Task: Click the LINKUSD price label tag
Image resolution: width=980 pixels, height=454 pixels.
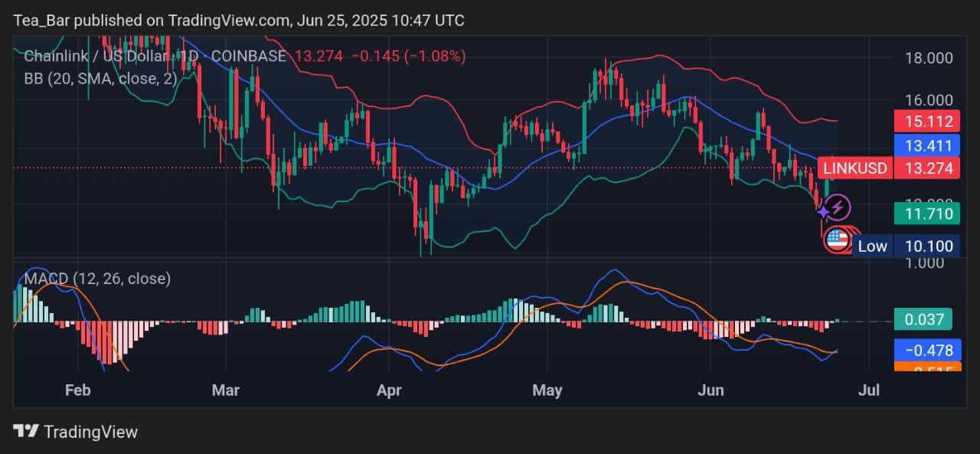Action: point(854,168)
